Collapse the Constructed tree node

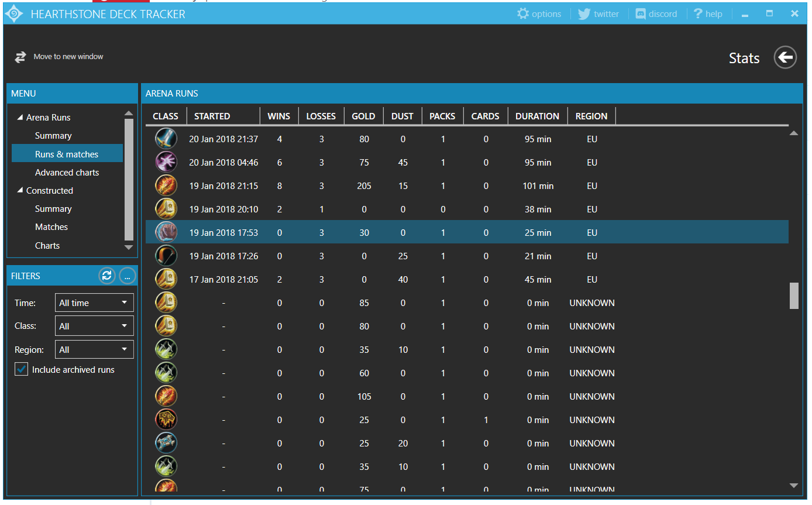click(20, 190)
